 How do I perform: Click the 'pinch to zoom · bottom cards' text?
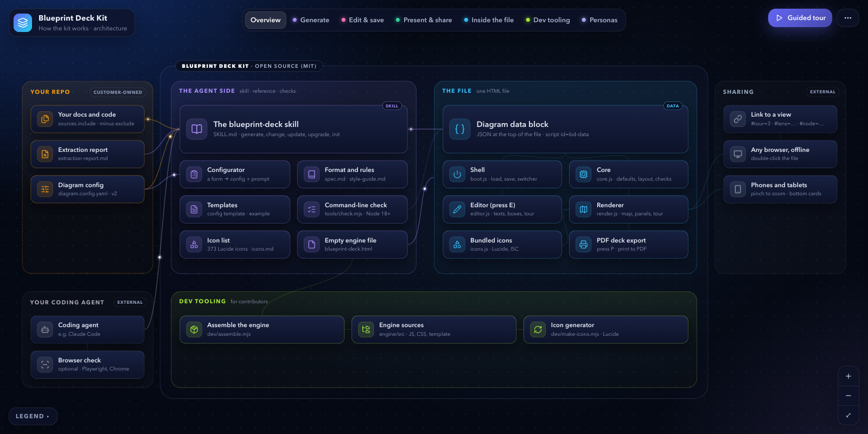(786, 194)
